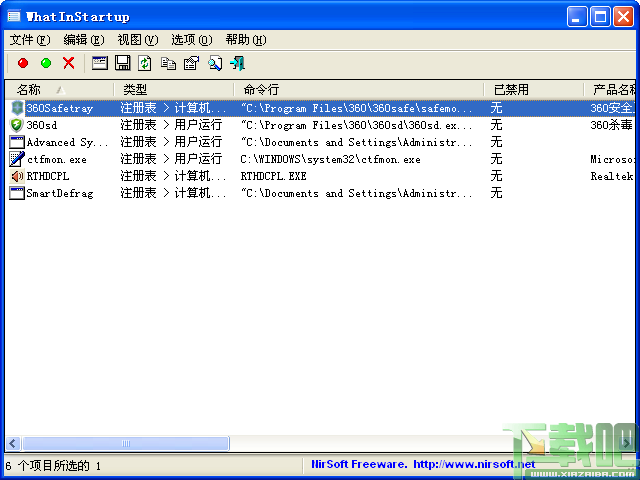Click the C:\WINDOWS\system32\ctfmon.exe command cell
The height and width of the screenshot is (480, 640).
331,159
